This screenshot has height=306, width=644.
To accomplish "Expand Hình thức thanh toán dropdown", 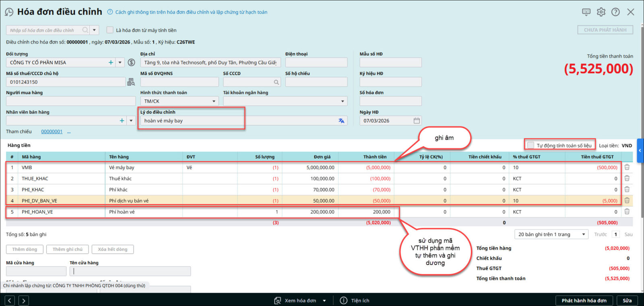I will point(214,101).
